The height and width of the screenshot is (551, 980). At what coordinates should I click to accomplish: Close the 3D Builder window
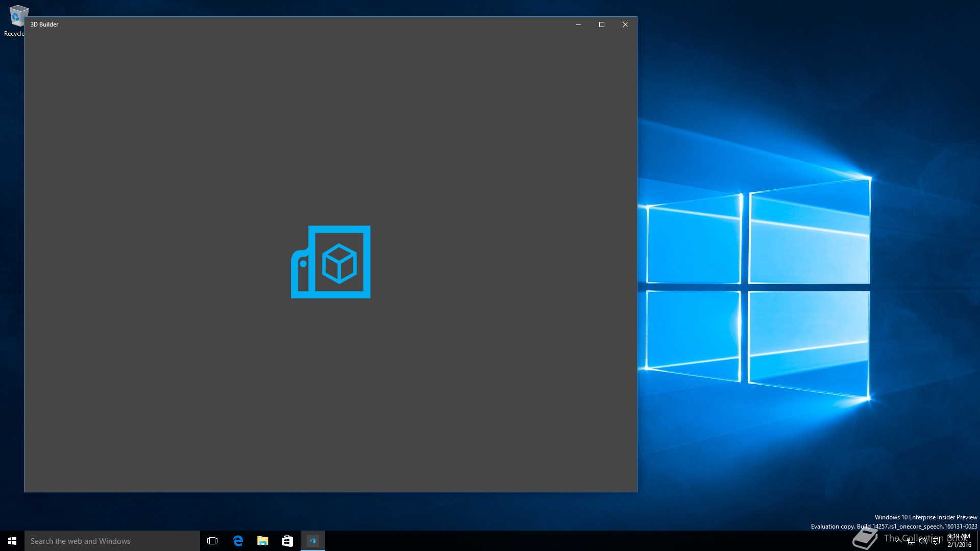(625, 24)
